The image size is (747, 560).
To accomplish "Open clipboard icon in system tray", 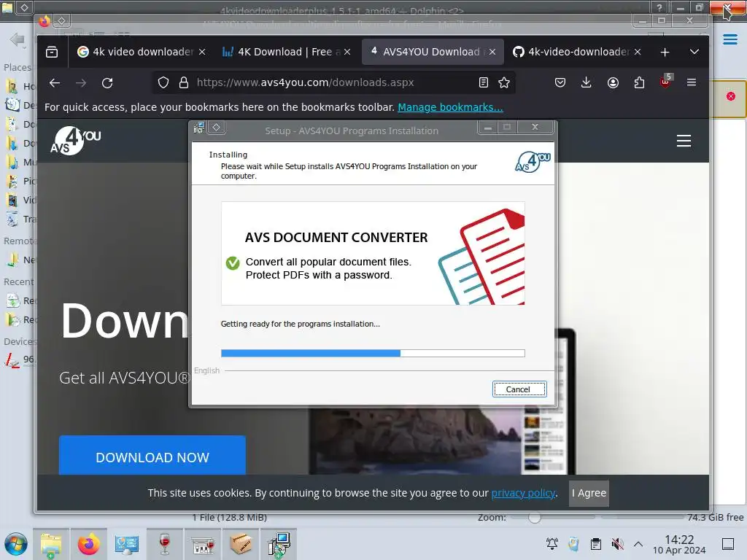I will point(595,544).
